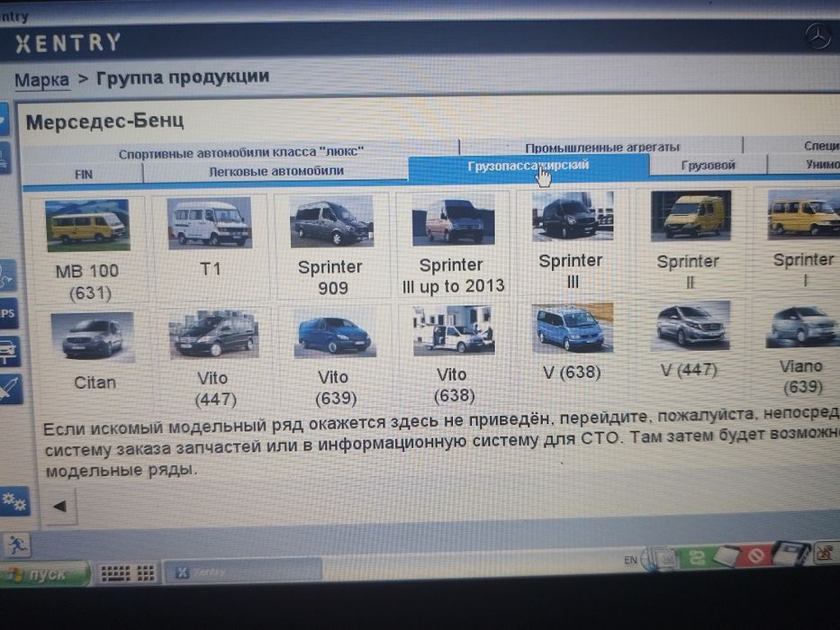Open Спортивные автомобили класса люкс tab
The width and height of the screenshot is (840, 630).
point(241,153)
